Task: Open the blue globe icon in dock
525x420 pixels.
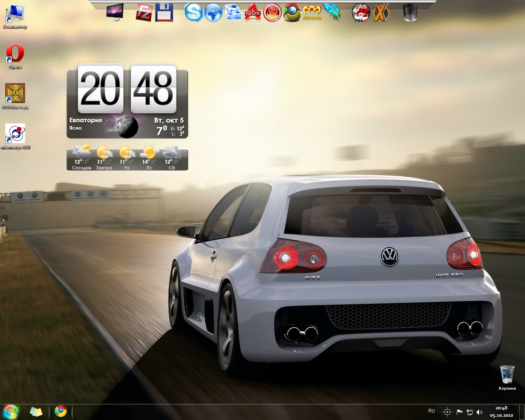Action: (x=213, y=12)
